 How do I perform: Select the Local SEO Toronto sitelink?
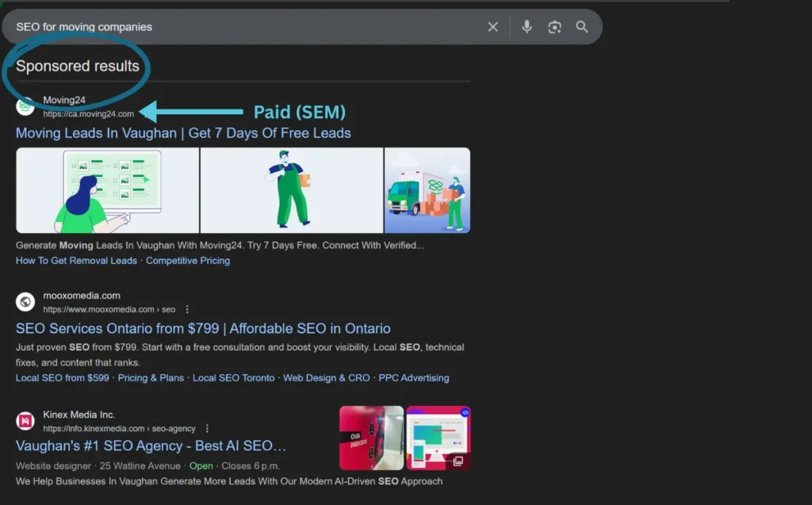pyautogui.click(x=233, y=377)
